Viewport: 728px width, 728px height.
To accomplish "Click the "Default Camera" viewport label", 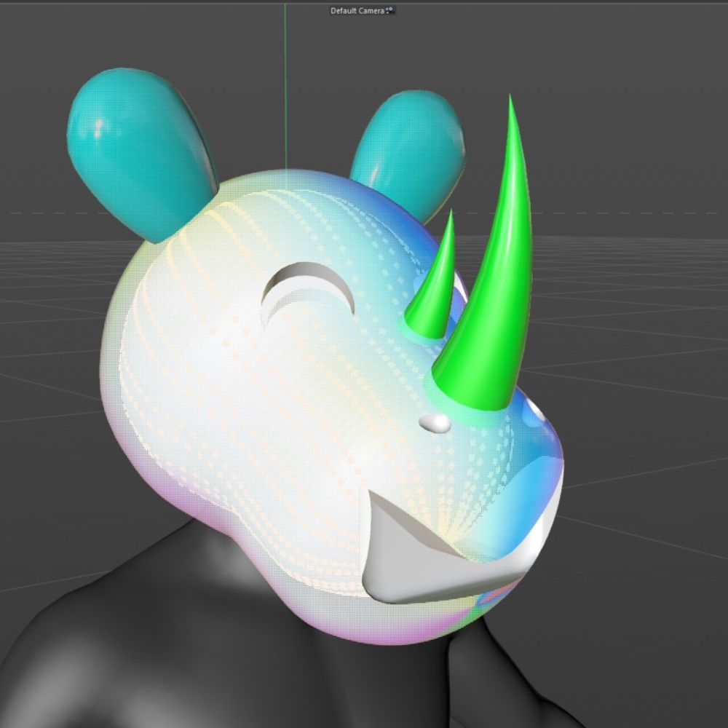I will (x=357, y=11).
